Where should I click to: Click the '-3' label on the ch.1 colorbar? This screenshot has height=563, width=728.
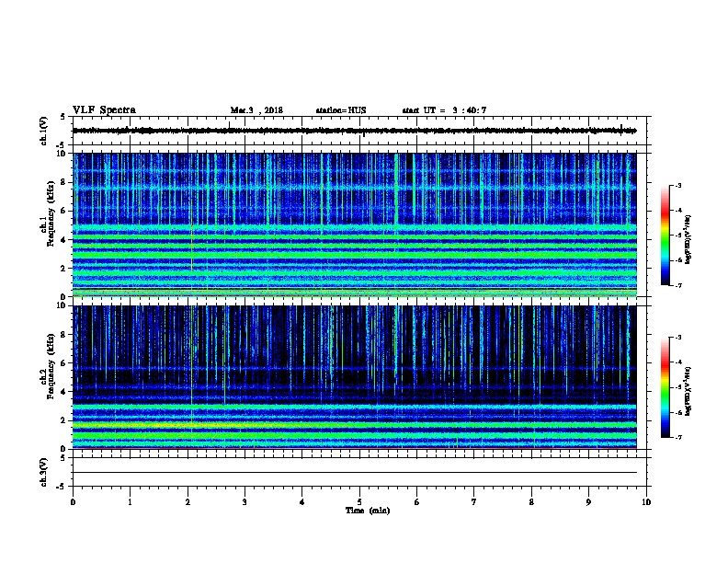[677, 186]
